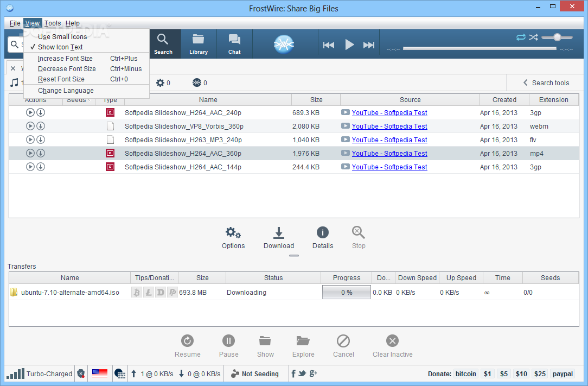The height and width of the screenshot is (386, 588).
Task: Choose Decrease Font Size
Action: click(86, 69)
